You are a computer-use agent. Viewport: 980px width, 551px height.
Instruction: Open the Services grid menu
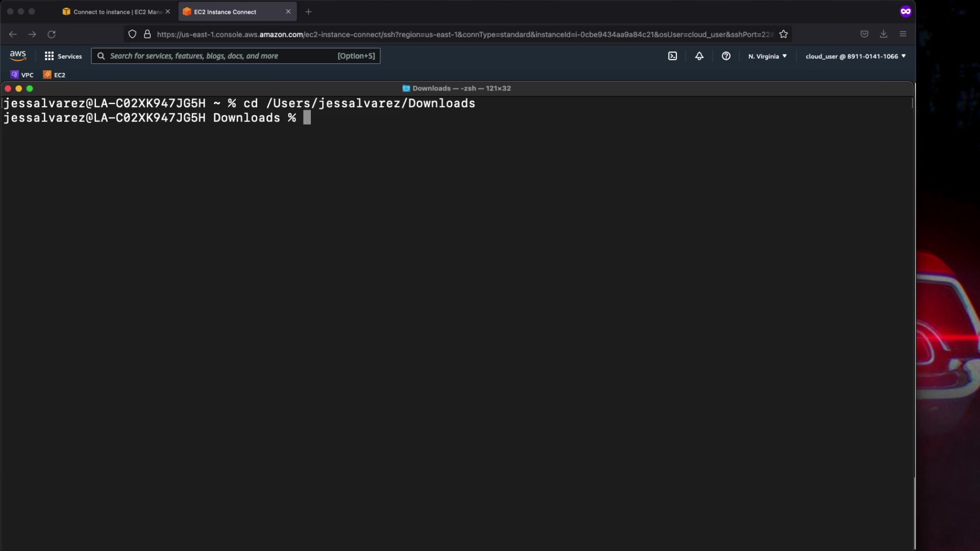[x=63, y=56]
